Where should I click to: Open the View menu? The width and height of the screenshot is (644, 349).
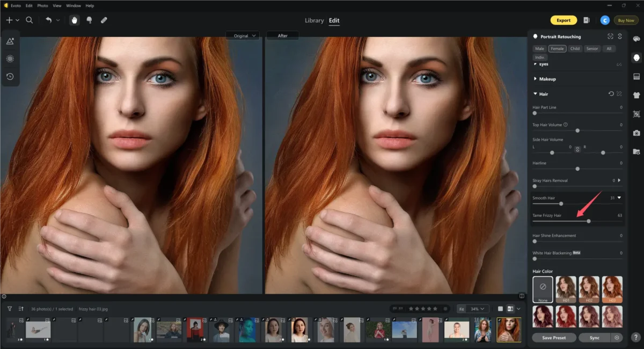pos(57,5)
